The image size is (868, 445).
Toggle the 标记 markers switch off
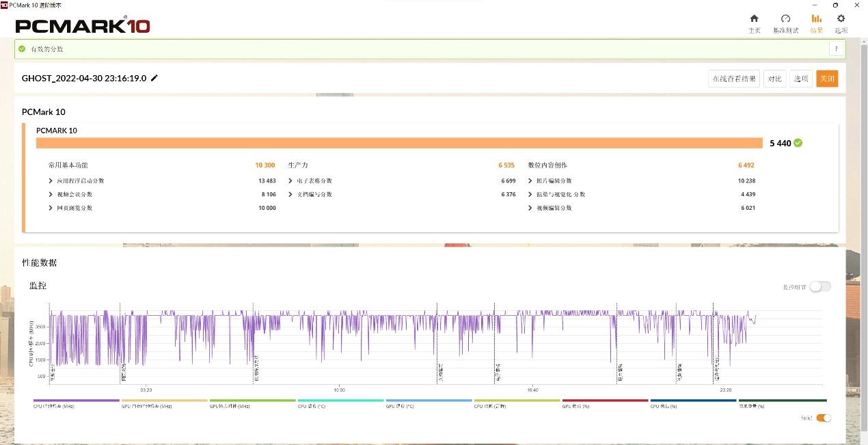[x=824, y=418]
